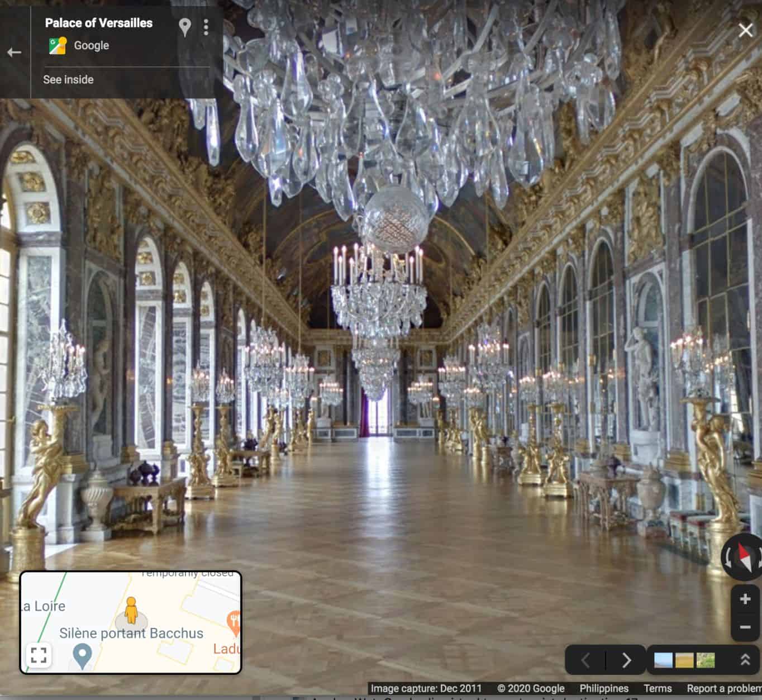Zoom out with the minus button

[x=745, y=627]
